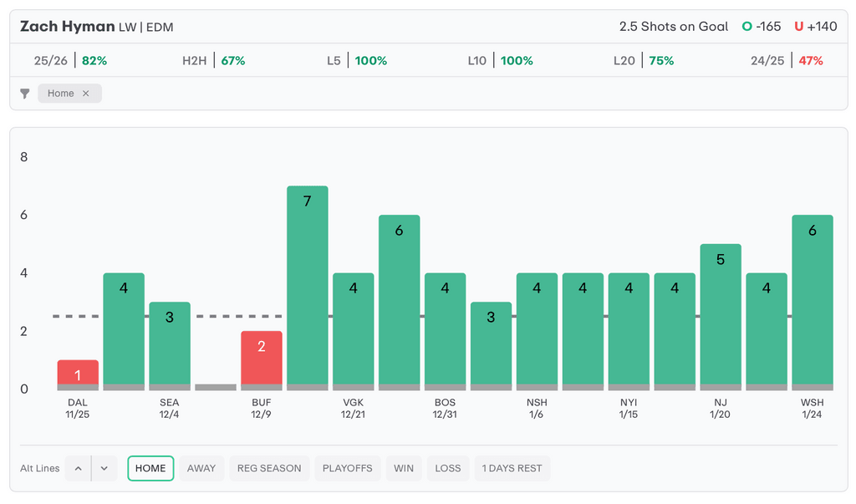Filter games by WIN
The height and width of the screenshot is (504, 856).
click(404, 468)
